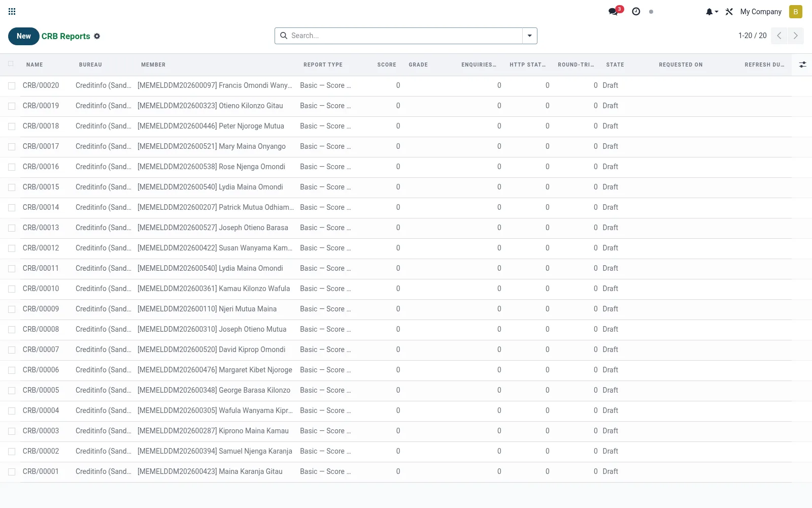Viewport: 812px width, 508px height.
Task: Click the New button
Action: (x=24, y=36)
